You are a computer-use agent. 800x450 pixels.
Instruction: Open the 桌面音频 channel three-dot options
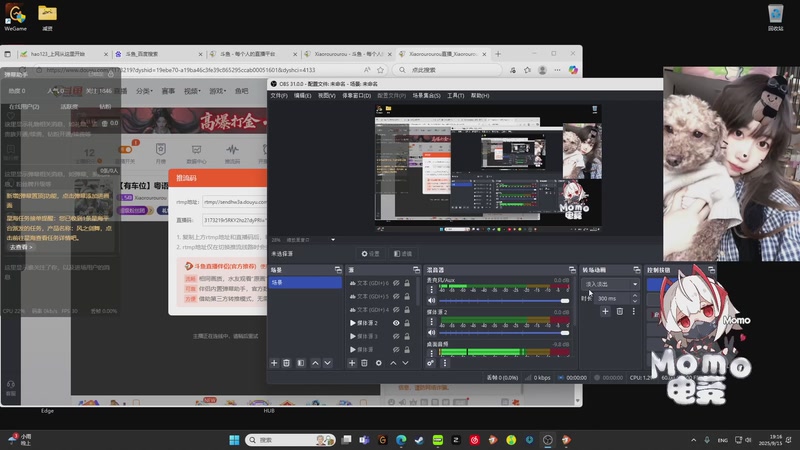[x=431, y=353]
